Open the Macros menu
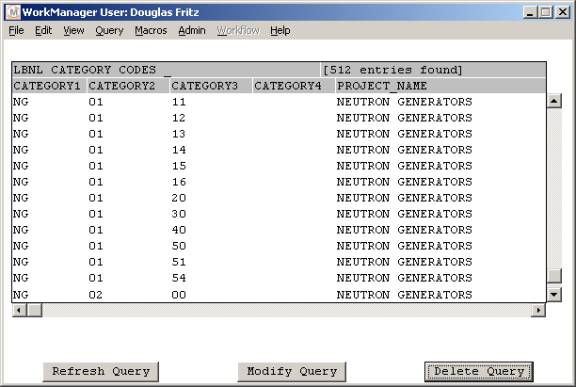Screen dimensions: 576x387 (151, 30)
